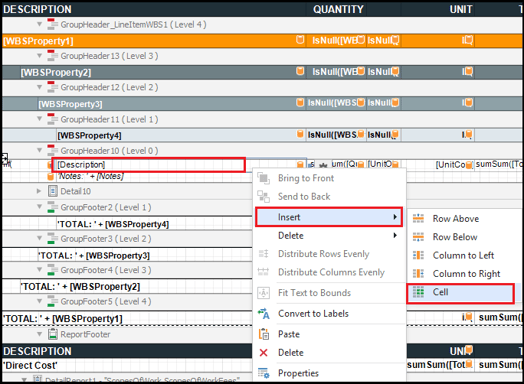Click the GroupFooter4 band icon
524x384 pixels.
point(52,269)
